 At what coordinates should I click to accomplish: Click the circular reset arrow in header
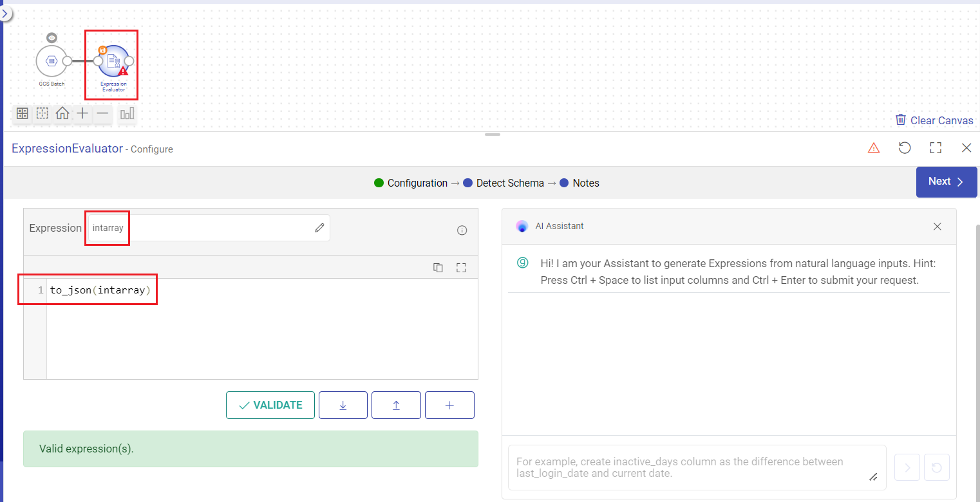905,148
